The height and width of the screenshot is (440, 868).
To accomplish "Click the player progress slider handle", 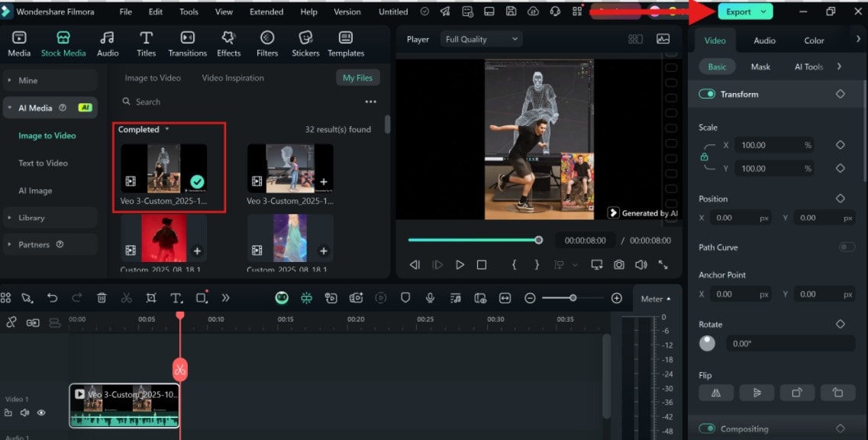I will [x=539, y=240].
